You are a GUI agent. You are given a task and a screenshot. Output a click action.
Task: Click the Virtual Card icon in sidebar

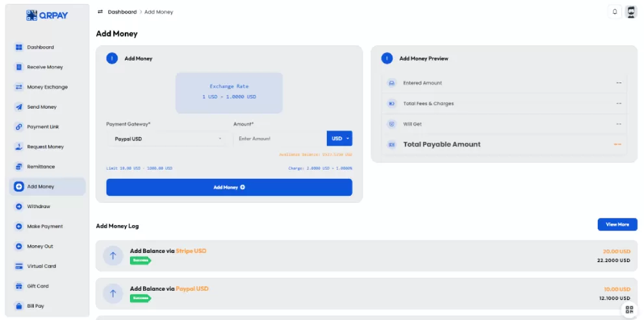[x=19, y=266]
